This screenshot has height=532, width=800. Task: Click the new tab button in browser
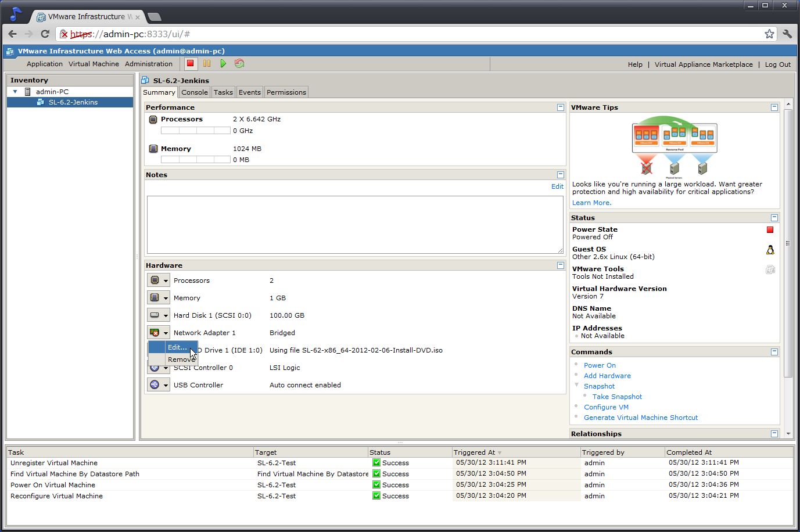pyautogui.click(x=155, y=17)
